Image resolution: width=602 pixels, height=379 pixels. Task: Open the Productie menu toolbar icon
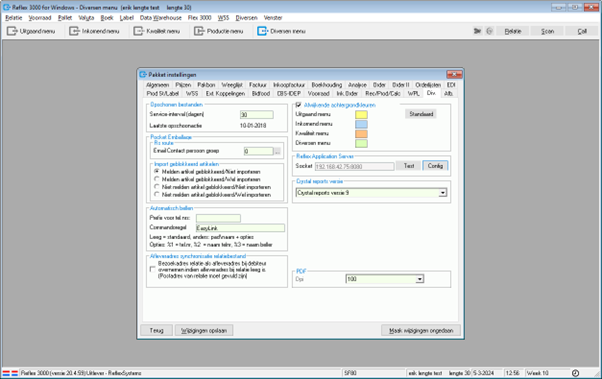pyautogui.click(x=199, y=31)
